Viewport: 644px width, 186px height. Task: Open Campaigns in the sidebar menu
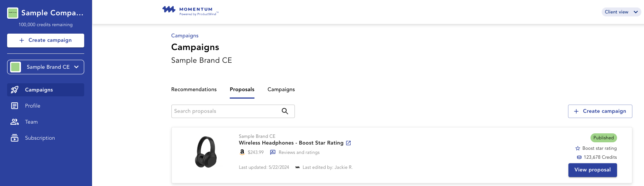[x=46, y=90]
